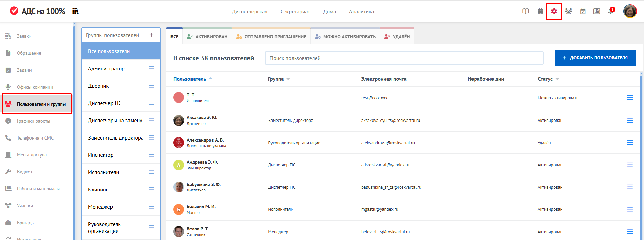This screenshot has width=644, height=240.
Task: Expand the Группа column filter arrow
Action: point(288,79)
